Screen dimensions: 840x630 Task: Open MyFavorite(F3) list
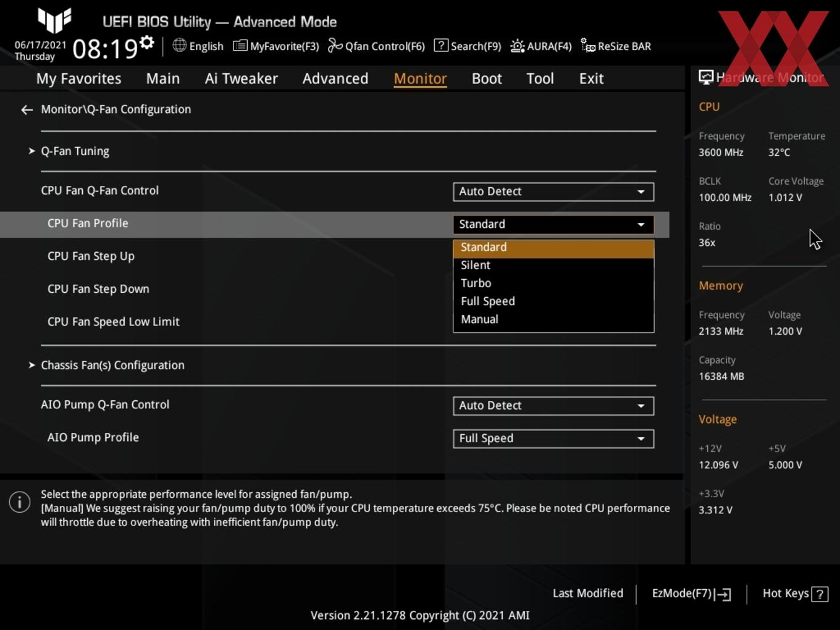tap(276, 46)
